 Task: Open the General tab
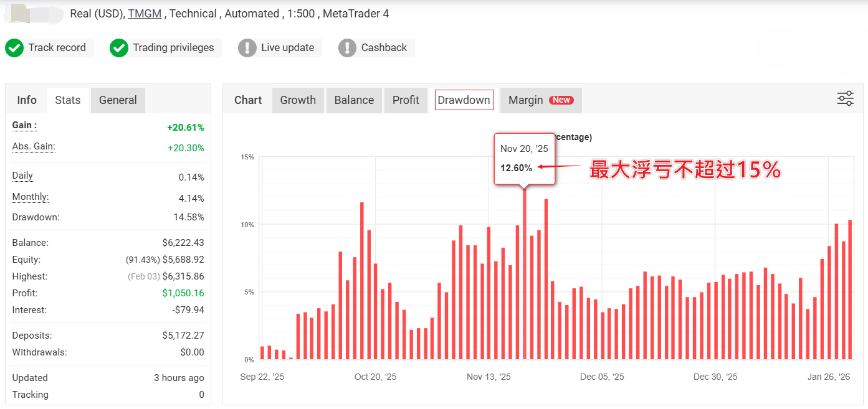pos(118,100)
